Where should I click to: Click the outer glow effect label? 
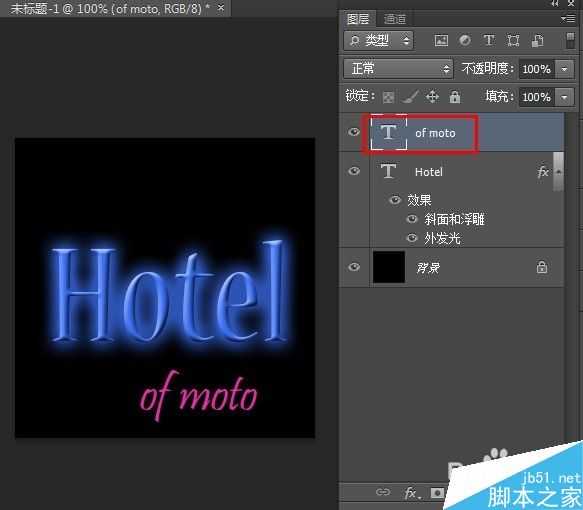coord(442,238)
